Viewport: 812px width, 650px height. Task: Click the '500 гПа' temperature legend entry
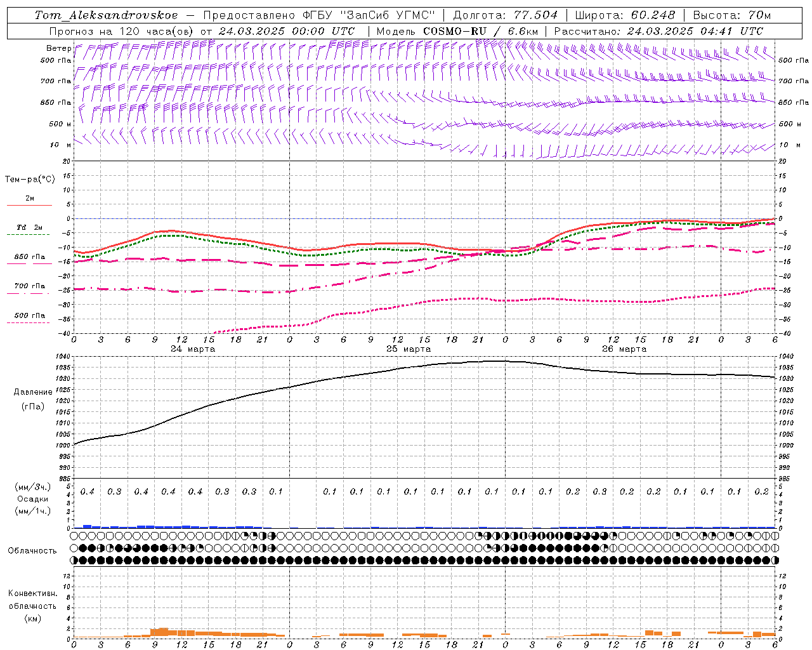coord(30,315)
